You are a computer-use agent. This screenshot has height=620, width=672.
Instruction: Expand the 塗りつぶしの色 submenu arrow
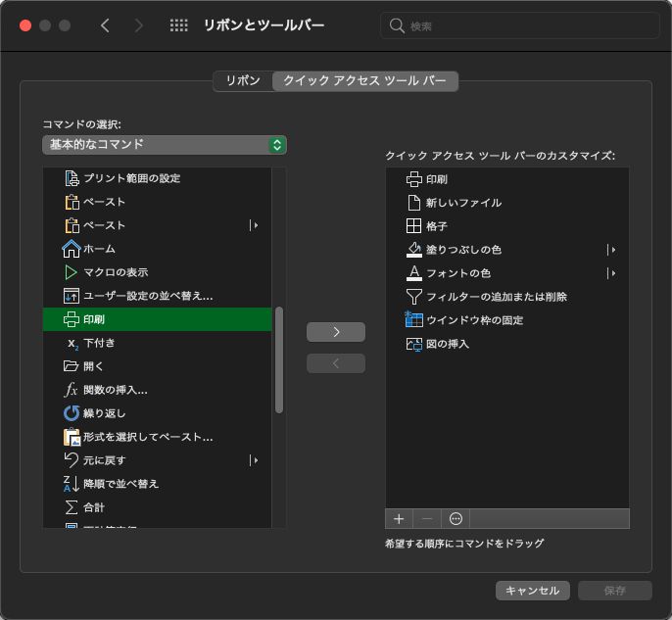pos(611,250)
